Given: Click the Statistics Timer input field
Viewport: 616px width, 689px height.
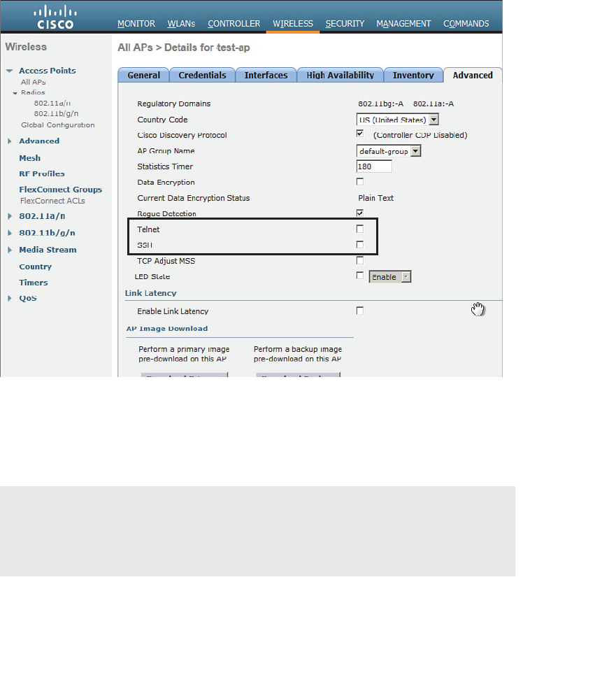Looking at the screenshot, I should pyautogui.click(x=374, y=166).
